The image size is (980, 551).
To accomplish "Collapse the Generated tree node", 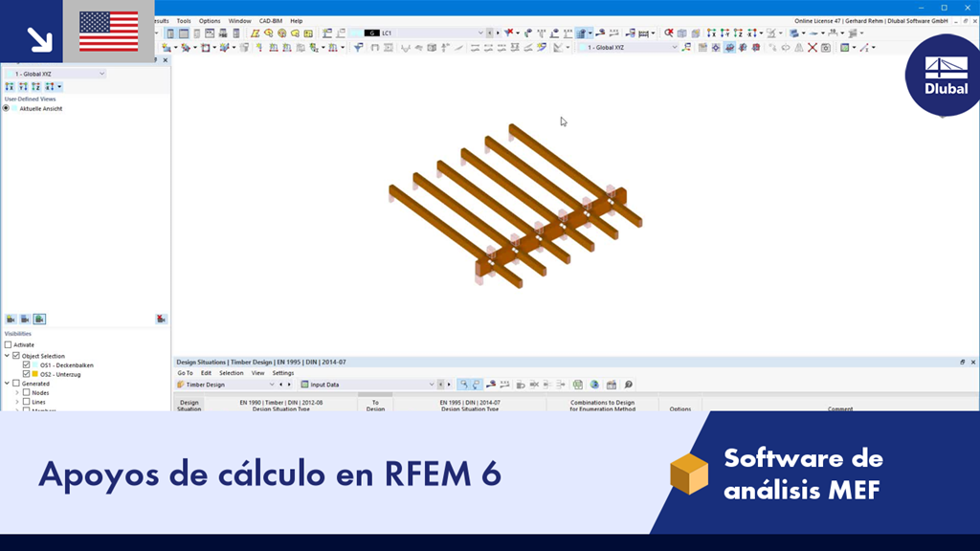I will click(8, 384).
